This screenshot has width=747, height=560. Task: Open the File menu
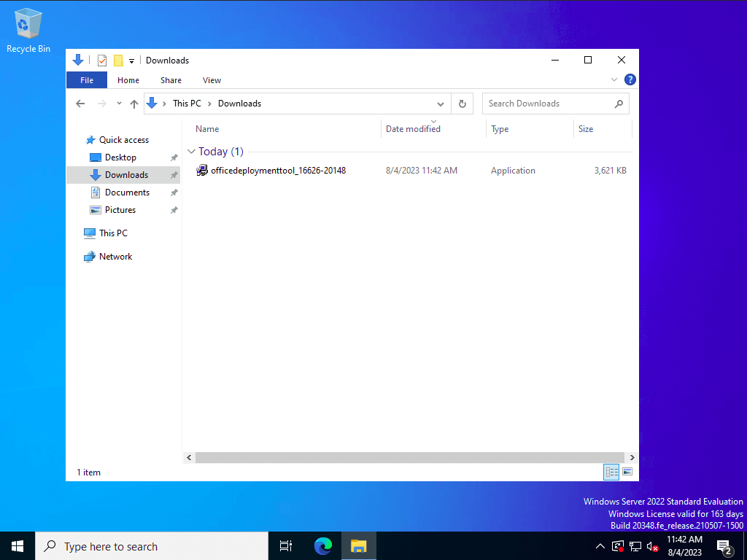coord(86,80)
